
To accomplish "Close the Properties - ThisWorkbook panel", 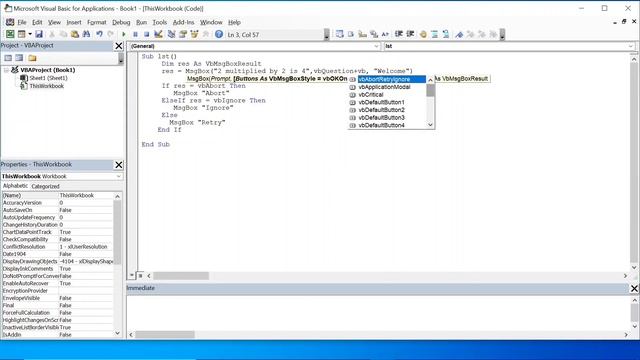I will [x=118, y=164].
